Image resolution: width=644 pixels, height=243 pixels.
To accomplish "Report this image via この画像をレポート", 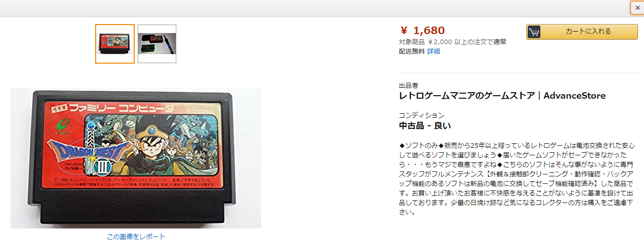I will click(x=136, y=236).
